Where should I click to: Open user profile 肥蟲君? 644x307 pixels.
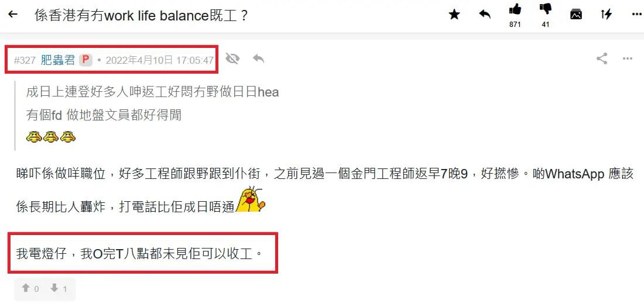58,60
